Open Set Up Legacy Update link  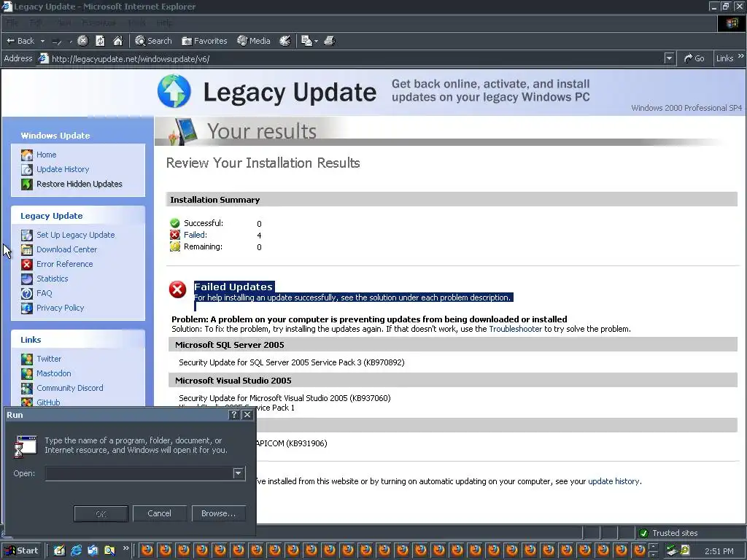point(76,235)
